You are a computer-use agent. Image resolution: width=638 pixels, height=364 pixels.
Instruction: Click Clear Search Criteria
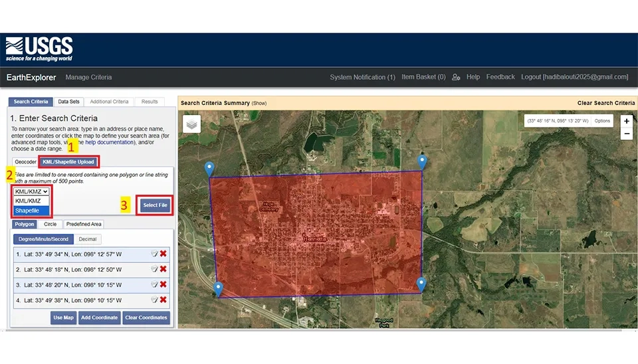pos(606,103)
